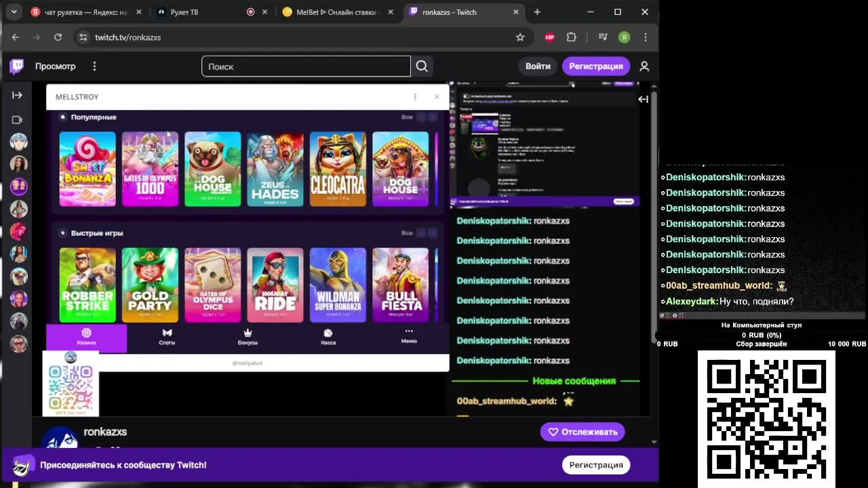Open the browser extensions puzzle icon
This screenshot has height=488, width=868.
(571, 37)
